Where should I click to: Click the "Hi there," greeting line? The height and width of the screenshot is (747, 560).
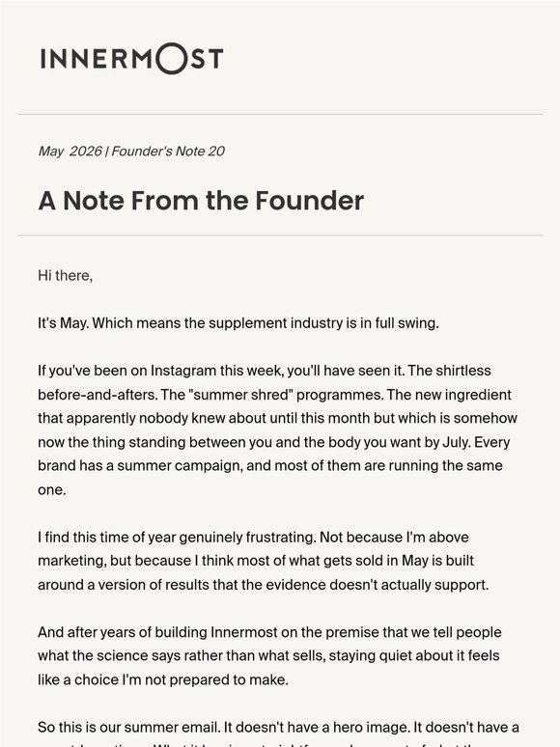coord(66,275)
